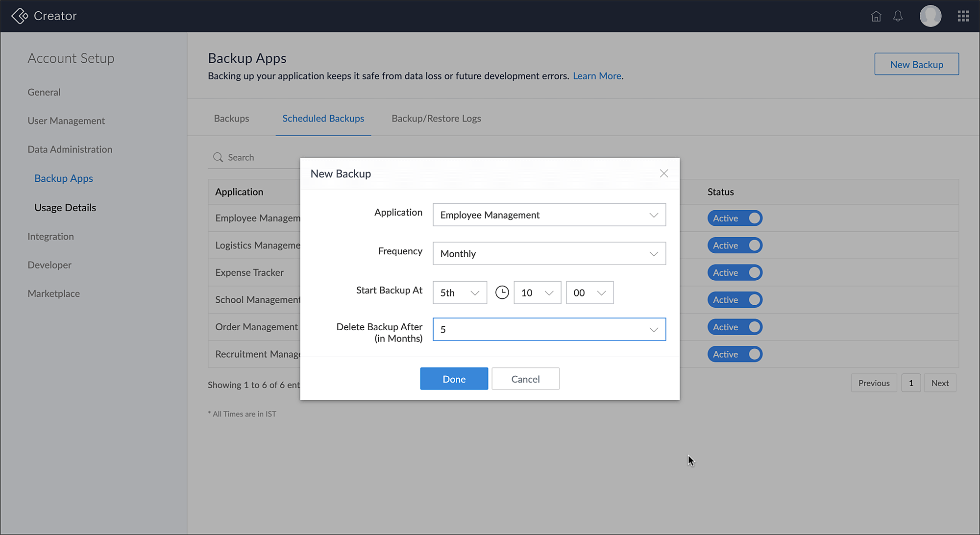Open General in Account Setup sidebar
This screenshot has width=980, height=535.
44,92
